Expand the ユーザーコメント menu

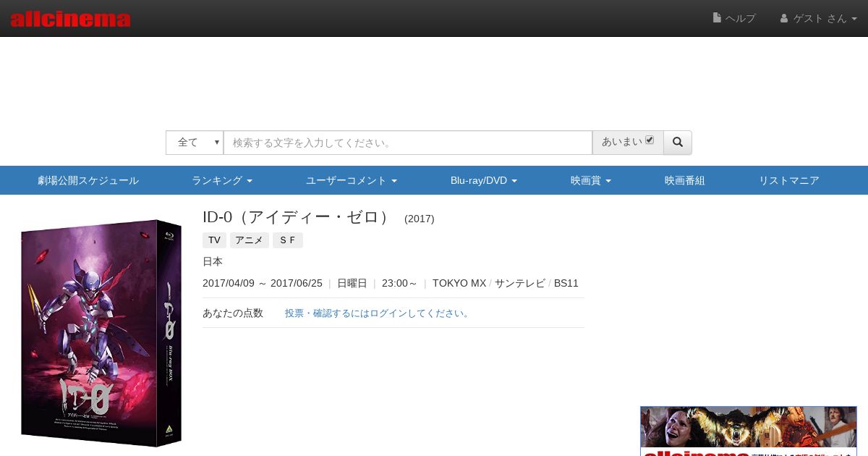(352, 180)
